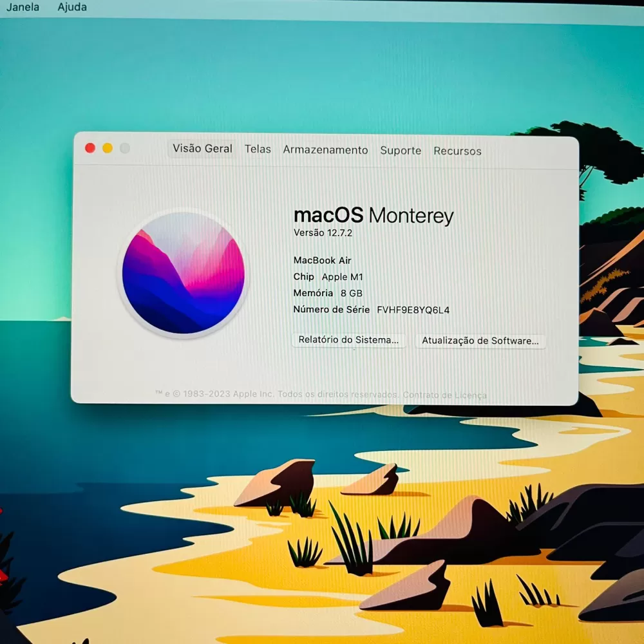
Task: Click the MacBook Air model text
Action: pyautogui.click(x=323, y=260)
